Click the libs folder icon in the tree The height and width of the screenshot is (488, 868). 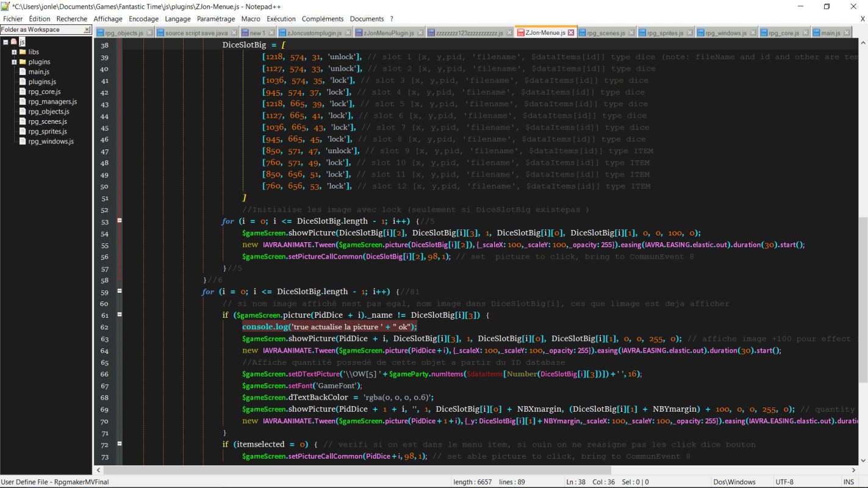pos(23,52)
